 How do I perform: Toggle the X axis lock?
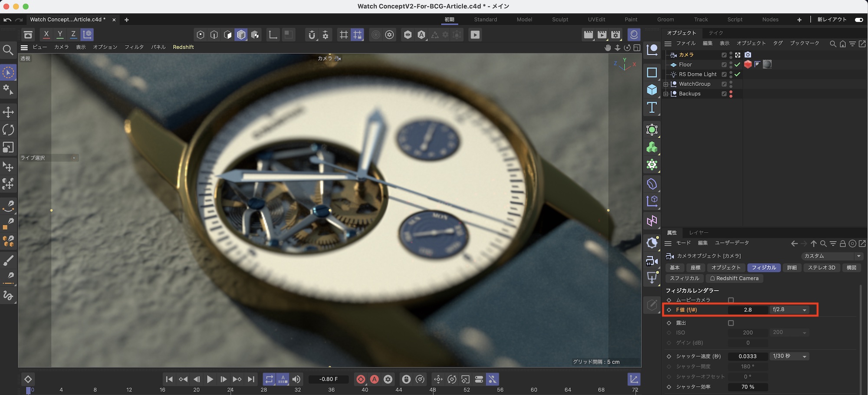coord(46,34)
